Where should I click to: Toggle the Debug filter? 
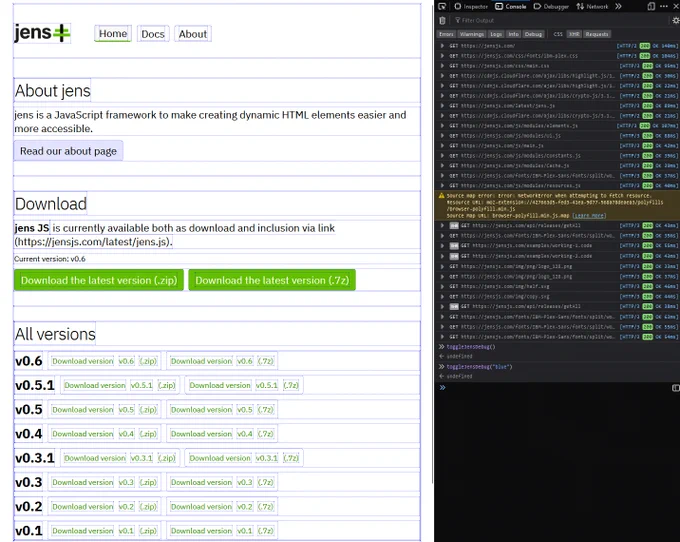[x=533, y=34]
